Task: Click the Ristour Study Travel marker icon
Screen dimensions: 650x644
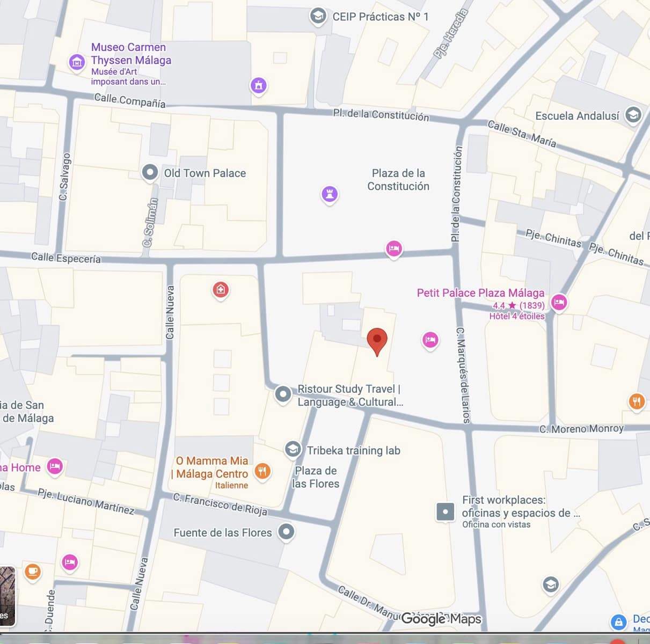Action: (283, 394)
